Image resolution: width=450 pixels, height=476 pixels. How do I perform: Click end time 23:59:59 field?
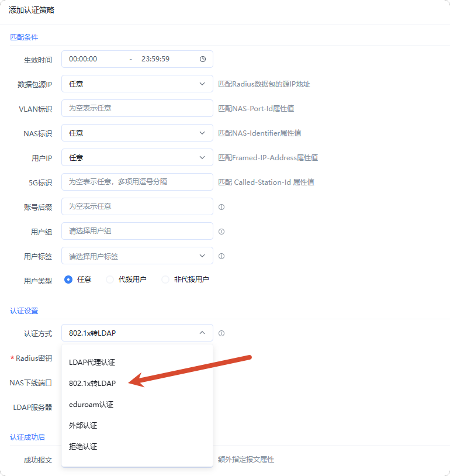click(x=155, y=59)
